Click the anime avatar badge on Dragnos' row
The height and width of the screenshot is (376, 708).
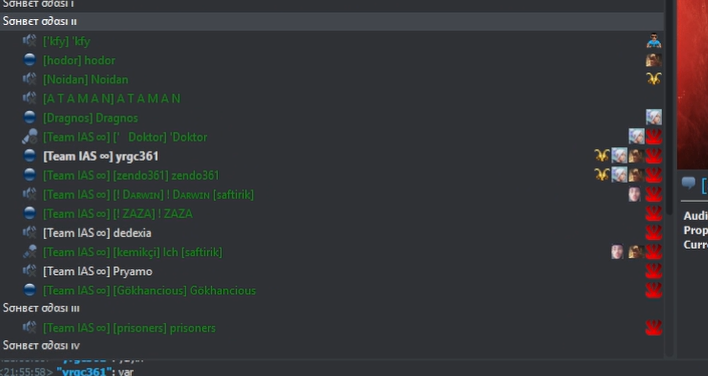(653, 117)
